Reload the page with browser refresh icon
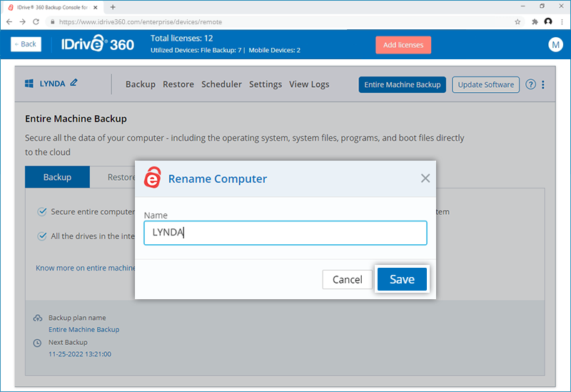Screen dimensions: 571x392 click(x=36, y=22)
